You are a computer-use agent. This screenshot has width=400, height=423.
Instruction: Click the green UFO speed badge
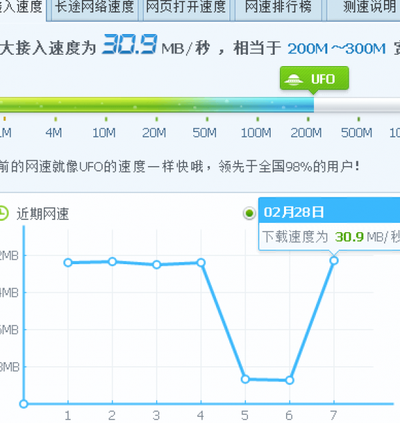pyautogui.click(x=314, y=79)
